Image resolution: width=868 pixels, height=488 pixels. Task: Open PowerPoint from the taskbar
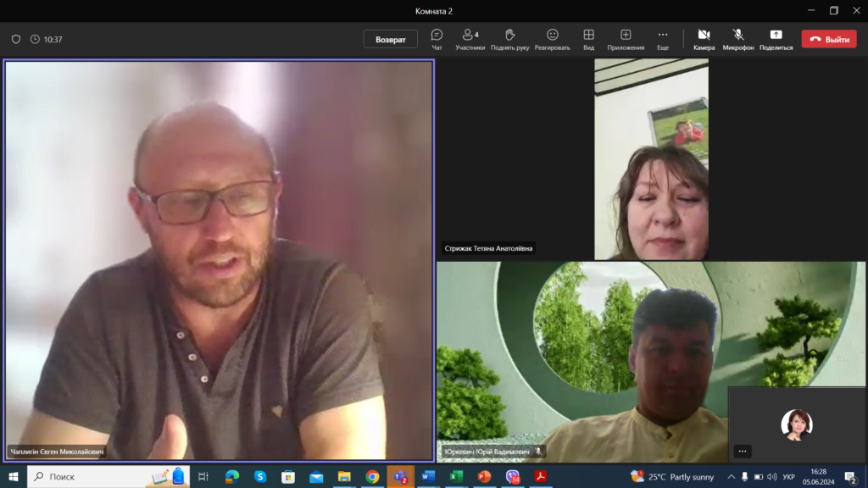484,477
